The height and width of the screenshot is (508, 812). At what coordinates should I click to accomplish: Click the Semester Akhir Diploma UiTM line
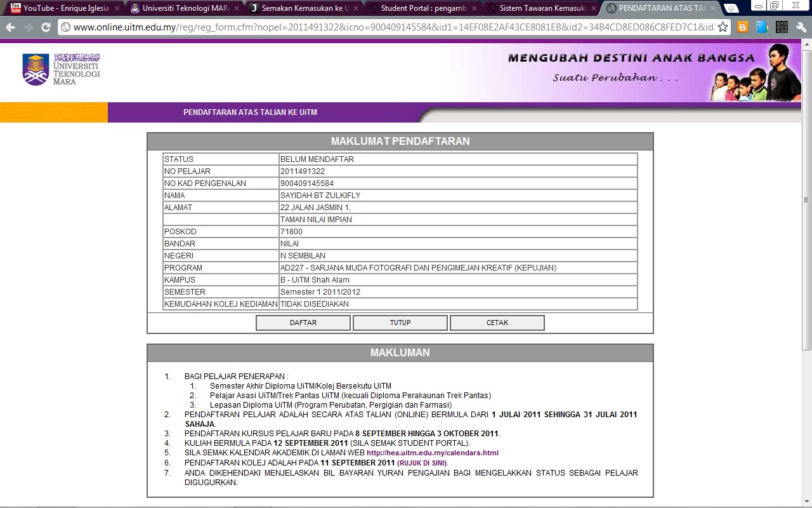point(301,386)
